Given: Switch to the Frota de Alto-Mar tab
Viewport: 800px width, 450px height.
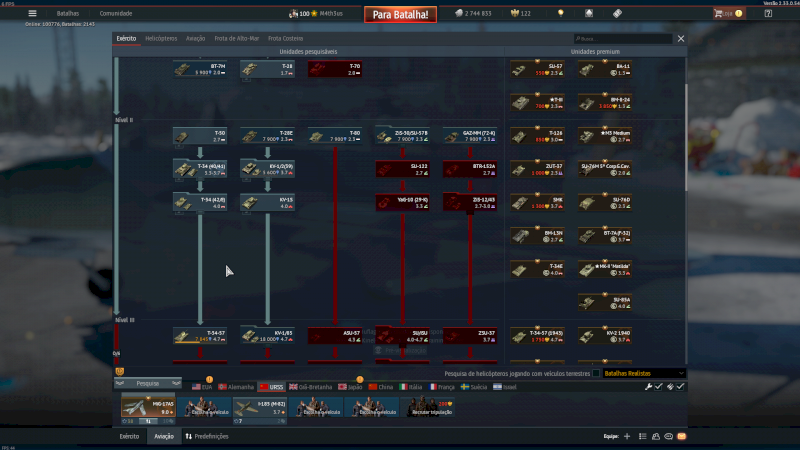Looking at the screenshot, I should pos(235,38).
